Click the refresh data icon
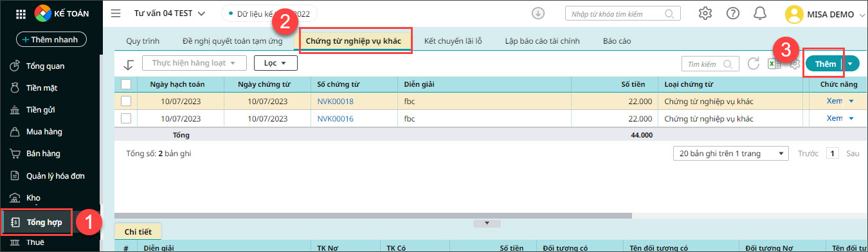Viewport: 868px width, 252px height. point(754,64)
